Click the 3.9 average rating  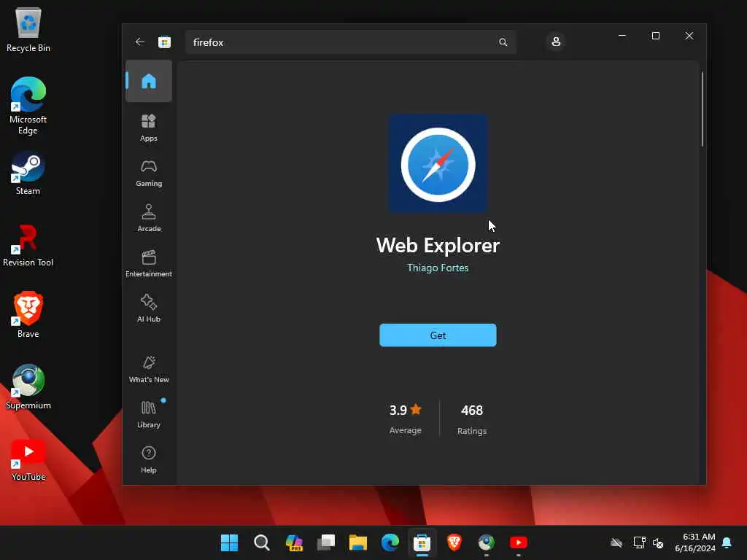406,410
